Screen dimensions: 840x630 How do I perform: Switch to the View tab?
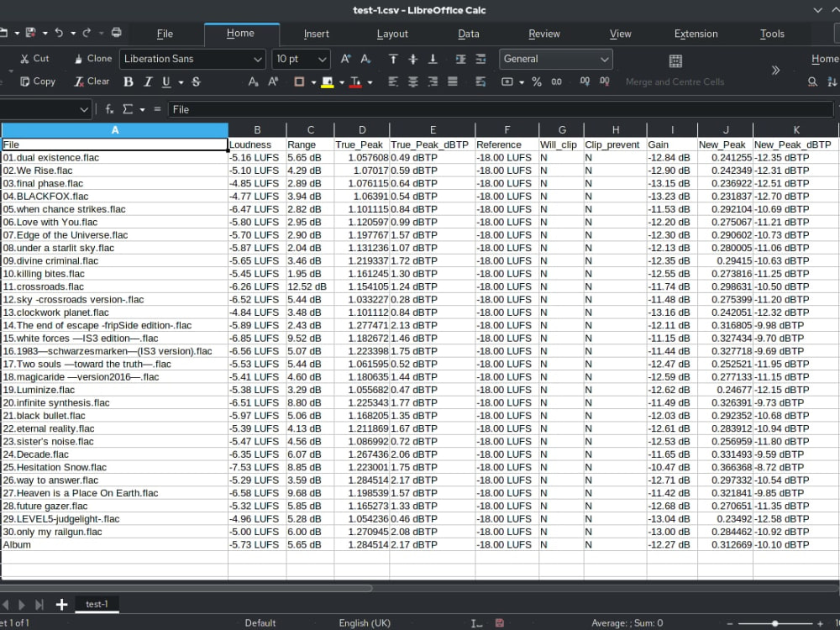coord(621,34)
